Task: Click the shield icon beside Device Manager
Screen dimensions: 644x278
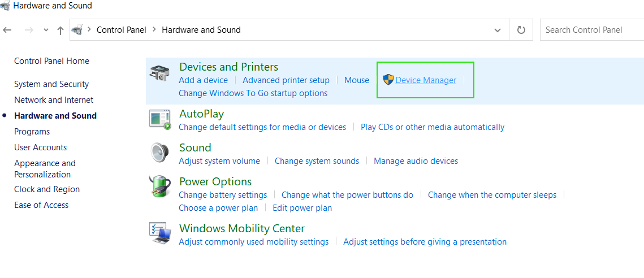Action: pyautogui.click(x=388, y=80)
